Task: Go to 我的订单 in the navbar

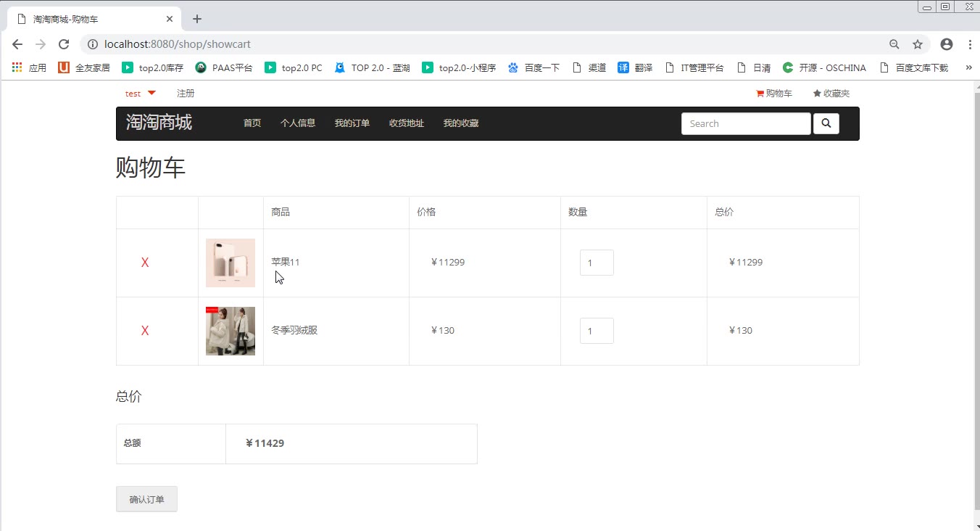Action: pos(352,123)
